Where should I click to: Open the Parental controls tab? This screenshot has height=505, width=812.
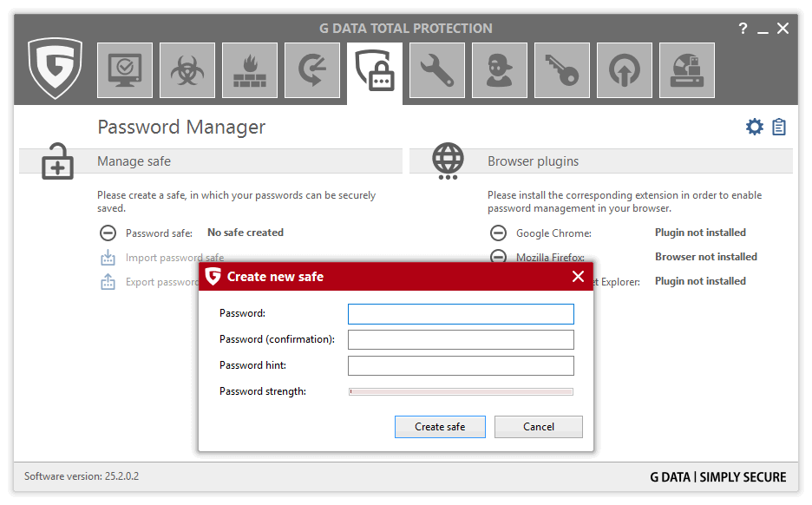(500, 70)
